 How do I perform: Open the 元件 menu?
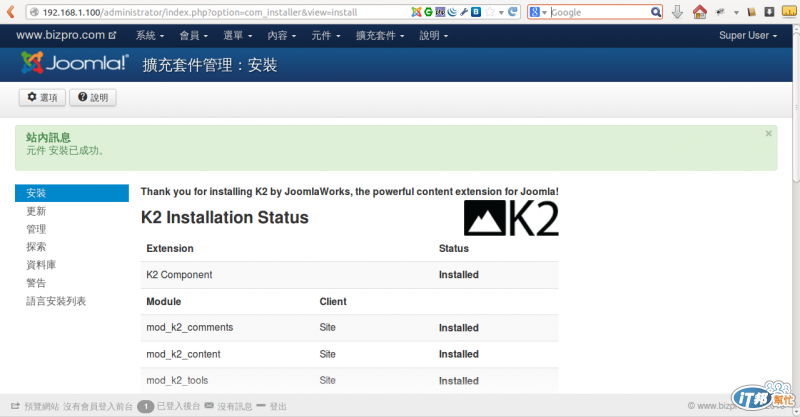click(326, 35)
